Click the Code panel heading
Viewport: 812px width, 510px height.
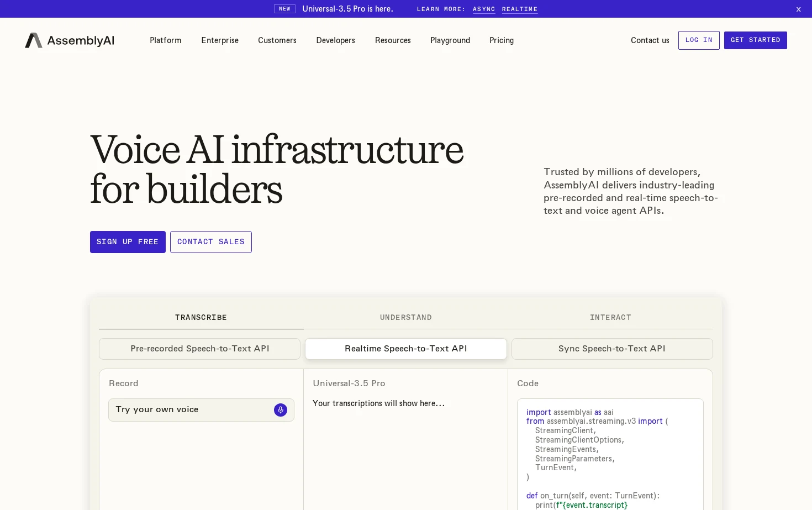click(528, 383)
